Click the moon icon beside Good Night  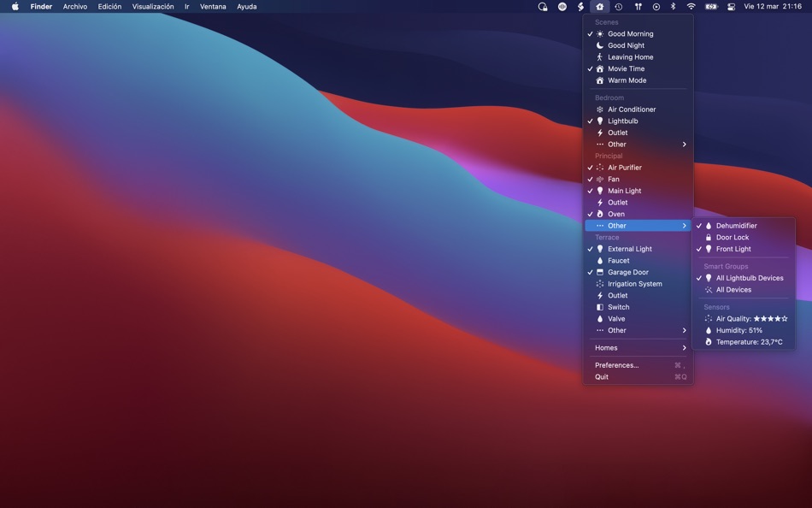click(600, 45)
